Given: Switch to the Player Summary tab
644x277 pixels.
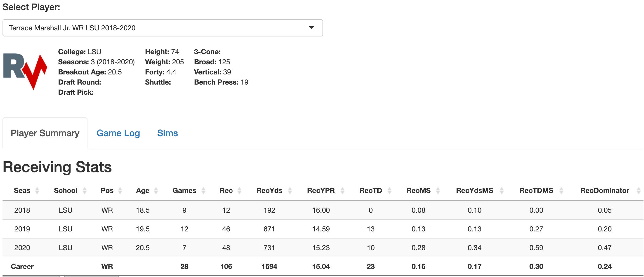Looking at the screenshot, I should [45, 133].
